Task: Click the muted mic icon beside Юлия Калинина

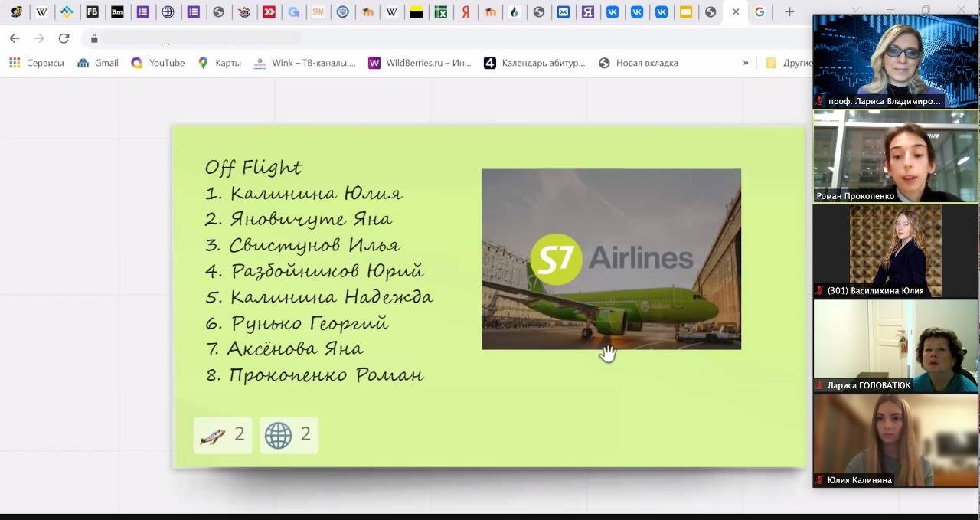Action: click(x=820, y=480)
